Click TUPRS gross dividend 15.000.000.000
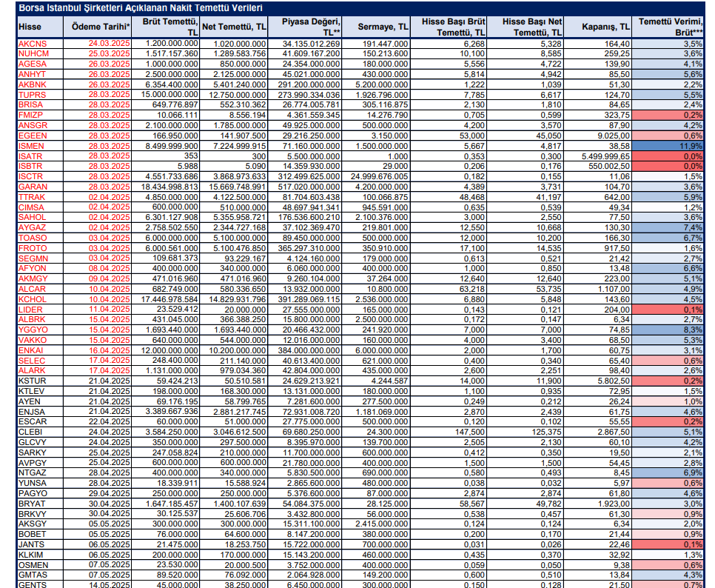This screenshot has height=588, width=715. coord(169,95)
